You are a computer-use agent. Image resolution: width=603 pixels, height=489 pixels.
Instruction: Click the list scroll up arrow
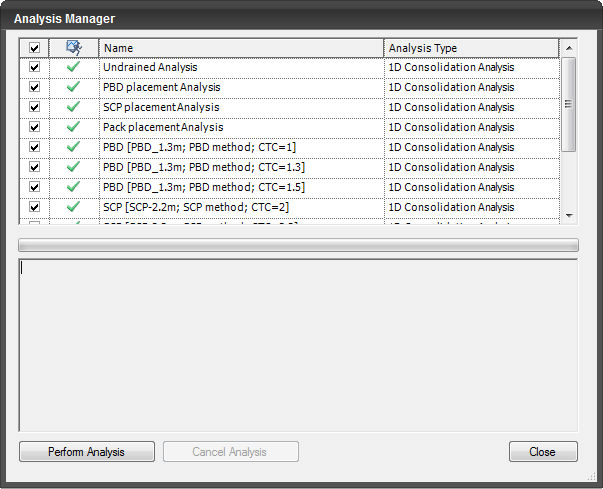569,48
